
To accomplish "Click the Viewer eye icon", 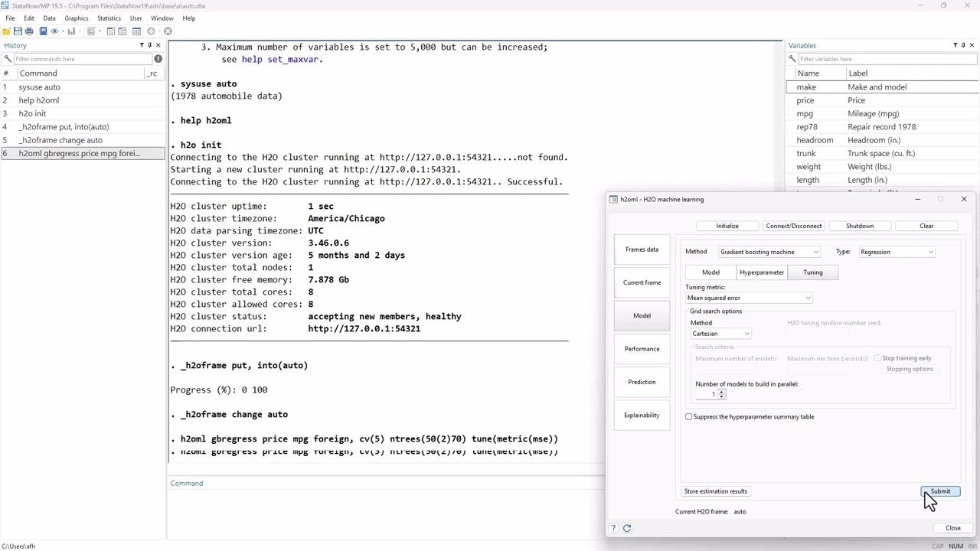I will point(54,31).
